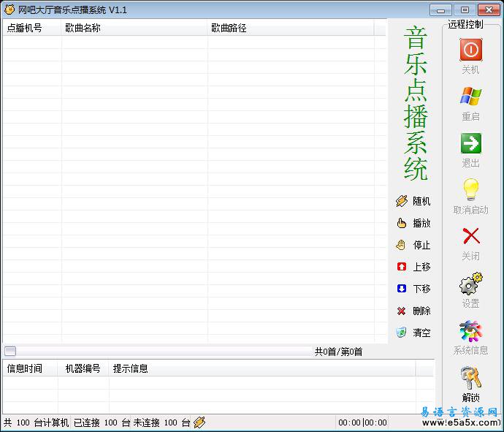Click the keys 解锁 unlock icon

pos(470,378)
